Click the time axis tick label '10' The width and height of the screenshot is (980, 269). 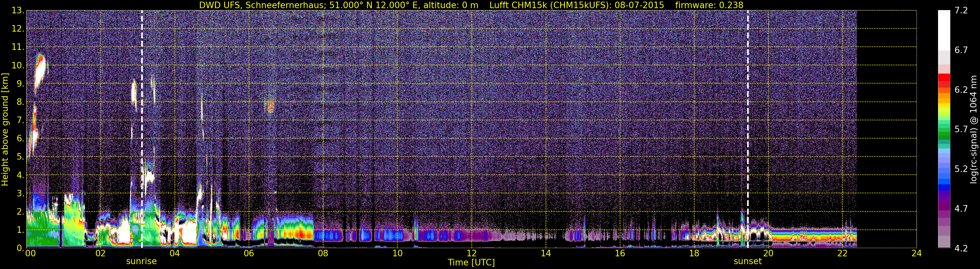pos(397,254)
